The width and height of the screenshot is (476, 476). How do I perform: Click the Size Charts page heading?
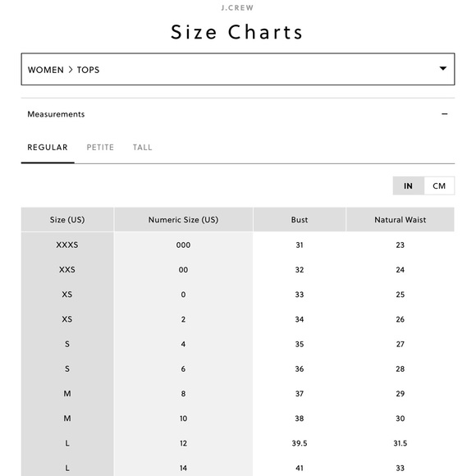(237, 32)
